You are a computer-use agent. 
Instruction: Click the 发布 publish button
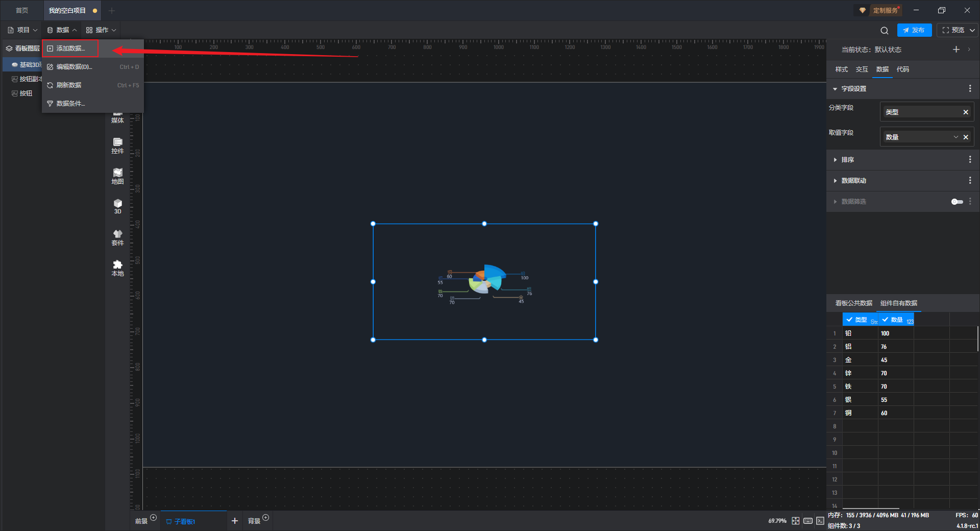pyautogui.click(x=914, y=30)
